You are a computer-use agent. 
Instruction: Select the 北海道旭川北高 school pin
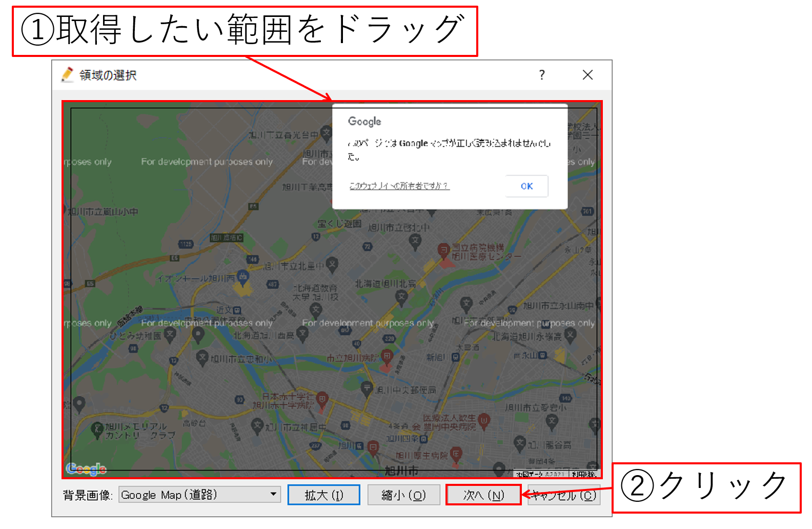coord(401,297)
